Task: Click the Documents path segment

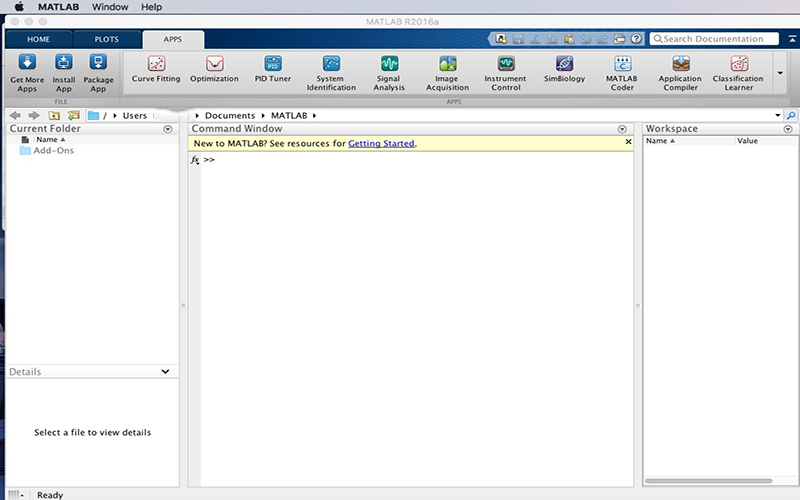Action: coord(230,115)
